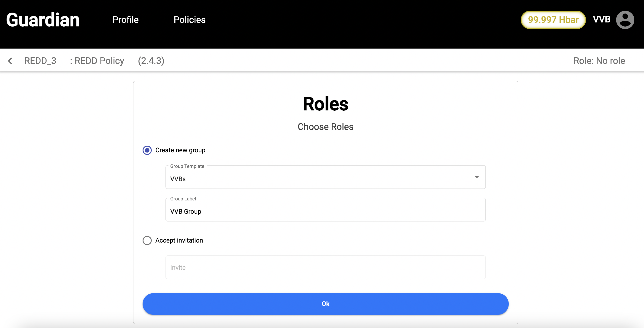Image resolution: width=644 pixels, height=328 pixels.
Task: Go to the Policies menu
Action: [x=189, y=20]
